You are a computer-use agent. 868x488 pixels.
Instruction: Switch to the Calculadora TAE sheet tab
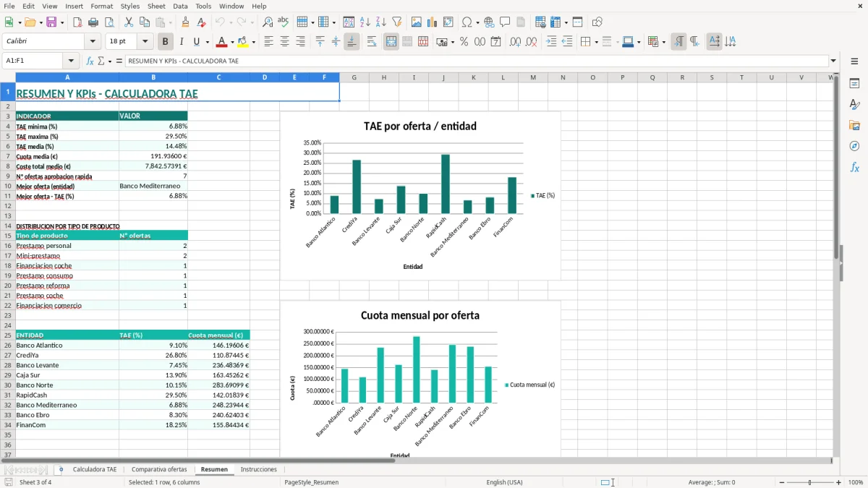[x=94, y=469]
